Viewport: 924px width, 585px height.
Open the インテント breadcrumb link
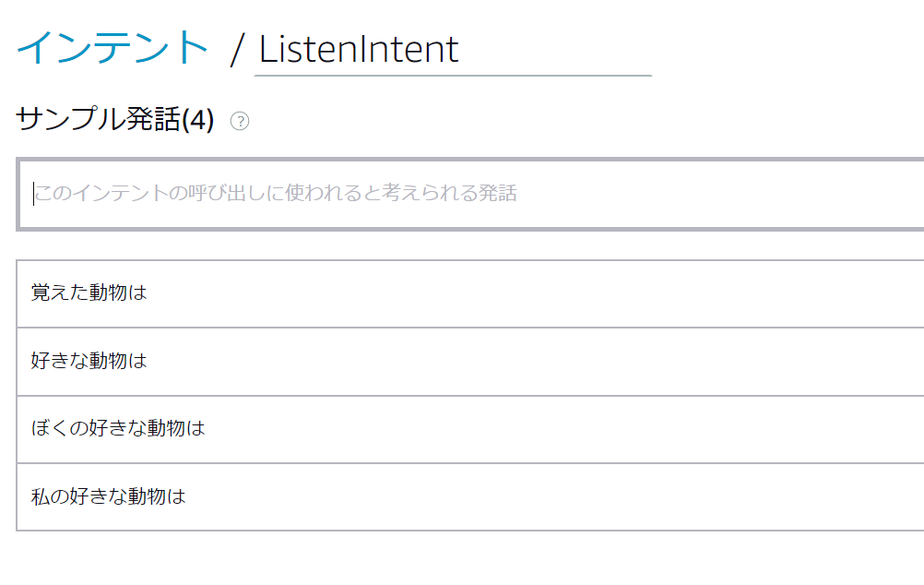113,48
